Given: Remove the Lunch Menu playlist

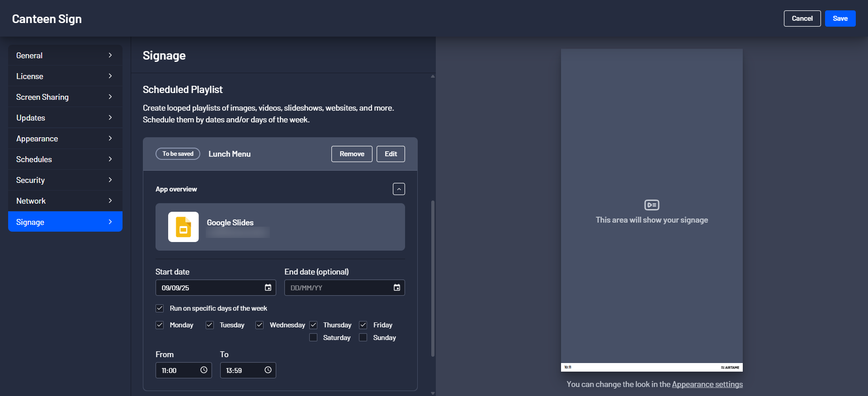Looking at the screenshot, I should point(352,154).
